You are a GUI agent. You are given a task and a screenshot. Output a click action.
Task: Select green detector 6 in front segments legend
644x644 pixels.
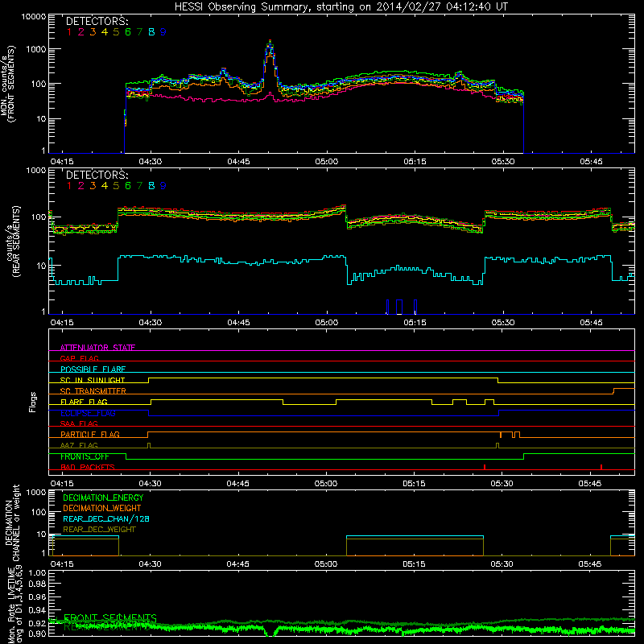pyautogui.click(x=128, y=32)
